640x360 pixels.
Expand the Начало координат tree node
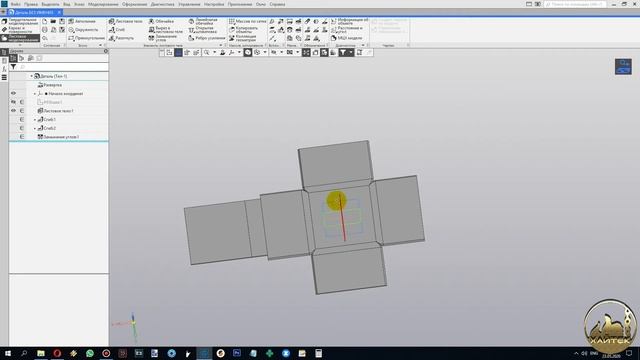pyautogui.click(x=35, y=94)
